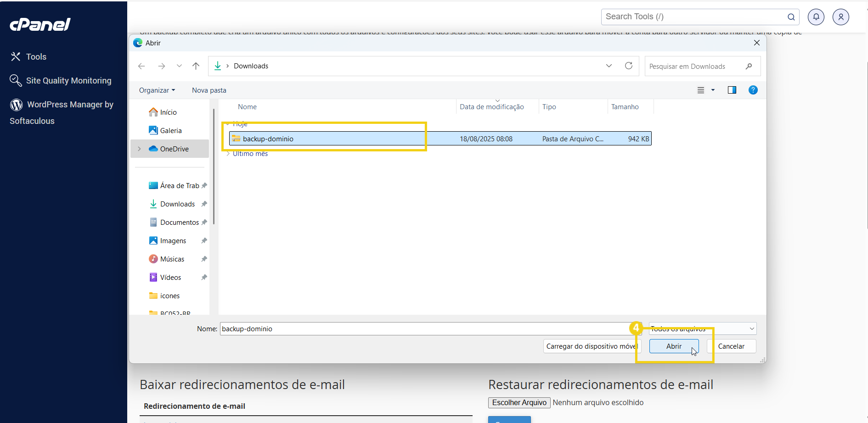
Task: Open Imagens in the navigation pane
Action: 168,240
